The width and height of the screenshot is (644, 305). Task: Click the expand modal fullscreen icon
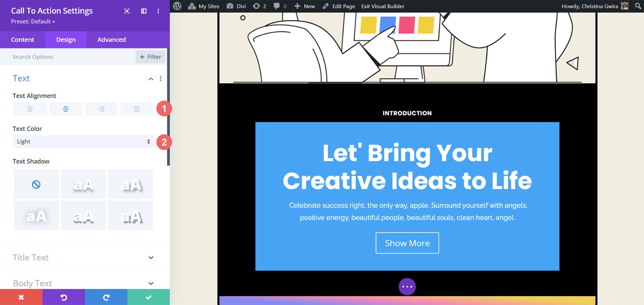[127, 11]
